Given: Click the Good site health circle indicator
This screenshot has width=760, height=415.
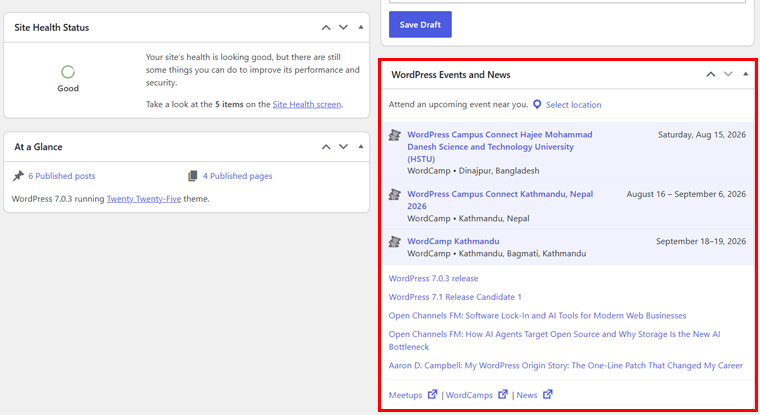Looking at the screenshot, I should coord(68,72).
